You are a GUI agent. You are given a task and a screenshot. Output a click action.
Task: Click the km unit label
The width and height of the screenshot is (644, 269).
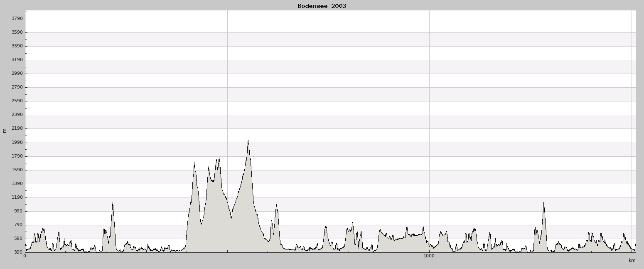[632, 261]
